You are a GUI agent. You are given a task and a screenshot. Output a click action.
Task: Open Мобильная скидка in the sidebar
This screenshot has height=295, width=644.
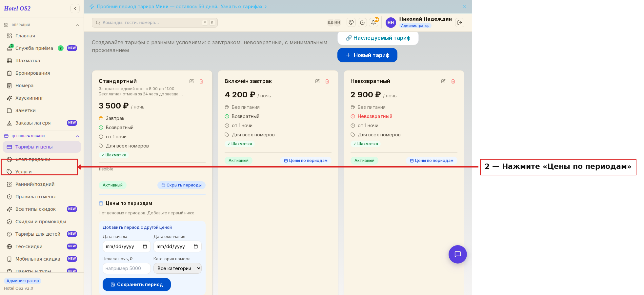click(42, 259)
